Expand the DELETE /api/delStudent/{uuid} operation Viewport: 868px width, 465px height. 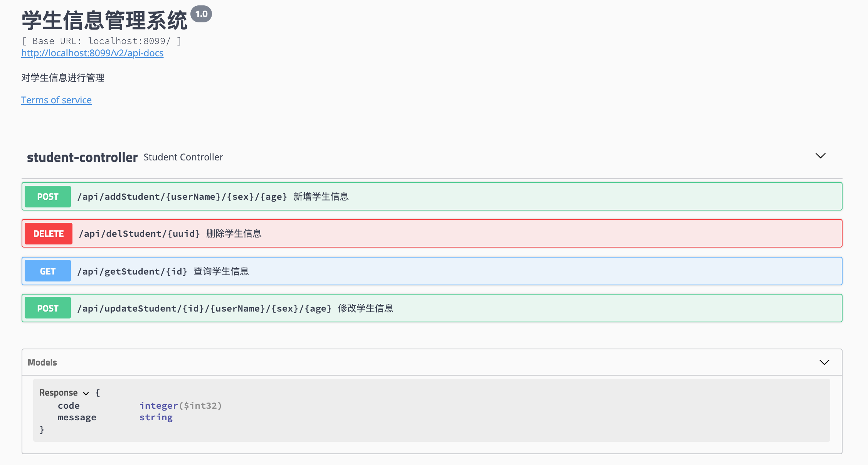point(432,233)
